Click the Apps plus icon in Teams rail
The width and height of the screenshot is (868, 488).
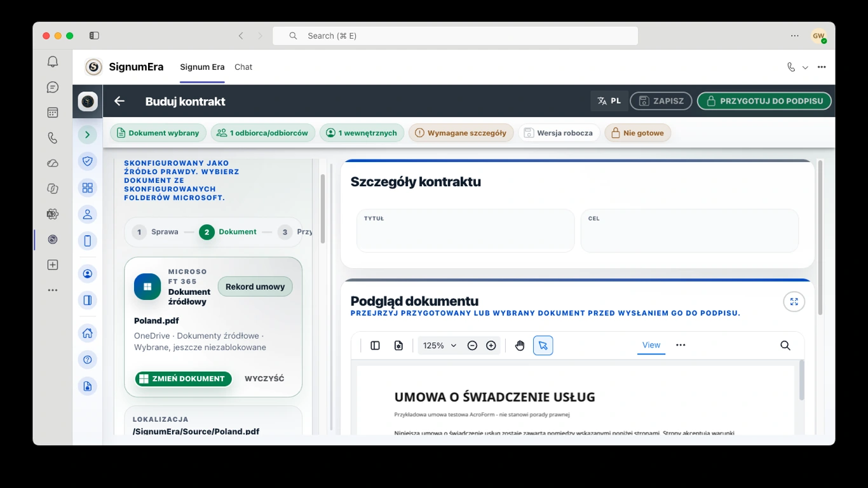pos(53,265)
